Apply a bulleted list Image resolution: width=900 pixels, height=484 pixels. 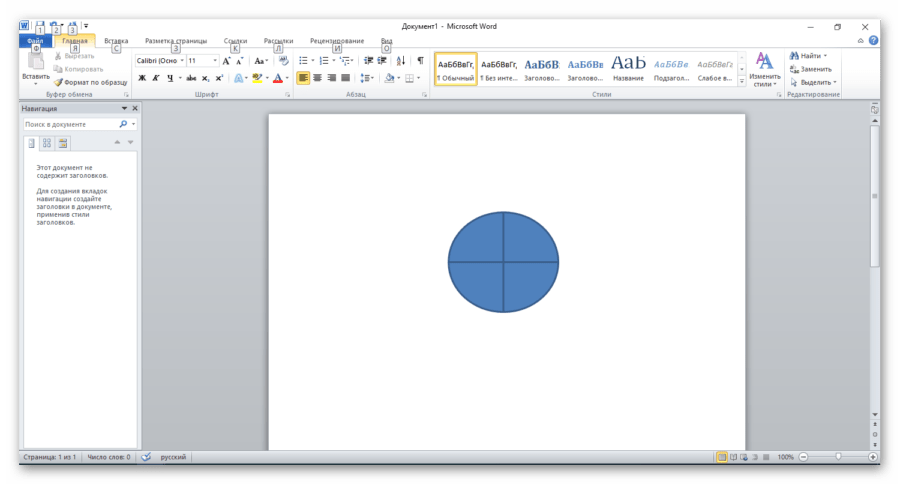(x=304, y=61)
